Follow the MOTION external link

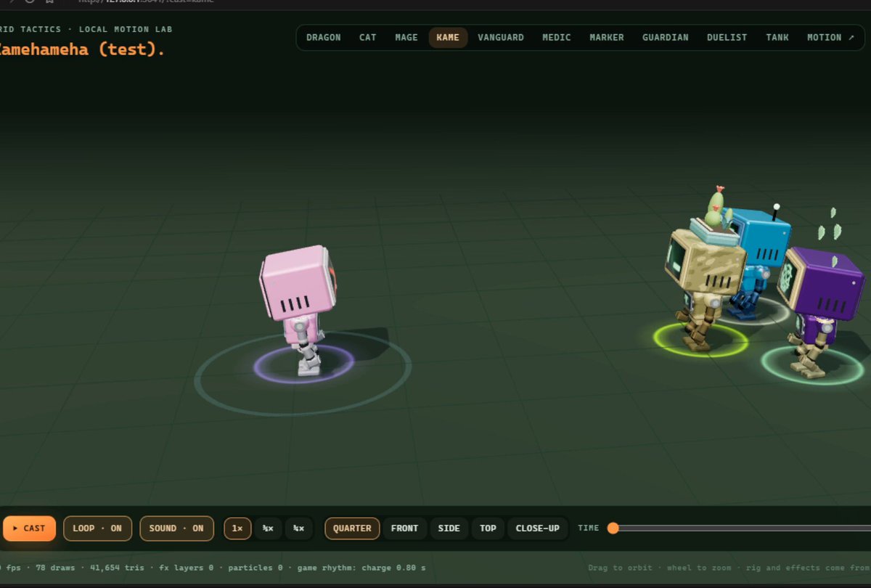(830, 38)
